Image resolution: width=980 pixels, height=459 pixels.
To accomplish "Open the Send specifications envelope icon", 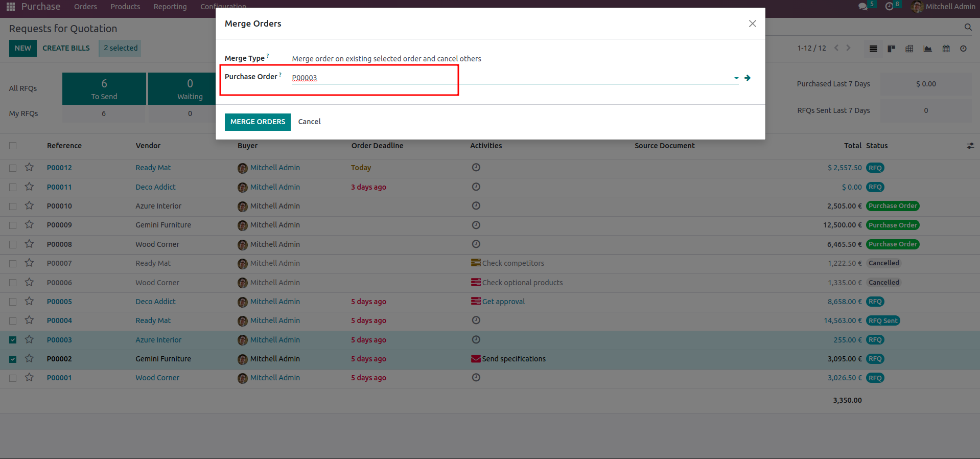I will 476,358.
